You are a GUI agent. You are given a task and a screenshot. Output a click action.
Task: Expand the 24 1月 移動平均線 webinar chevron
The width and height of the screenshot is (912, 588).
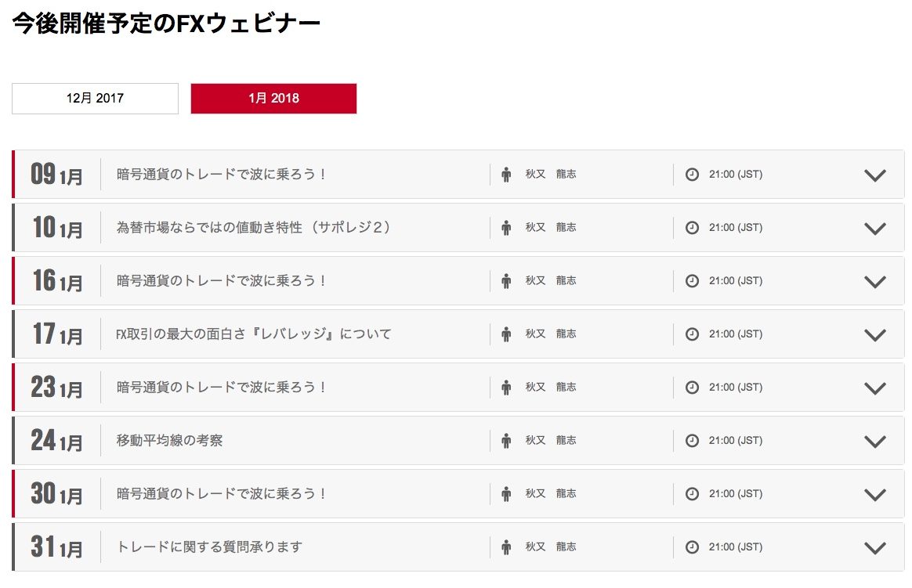(874, 441)
